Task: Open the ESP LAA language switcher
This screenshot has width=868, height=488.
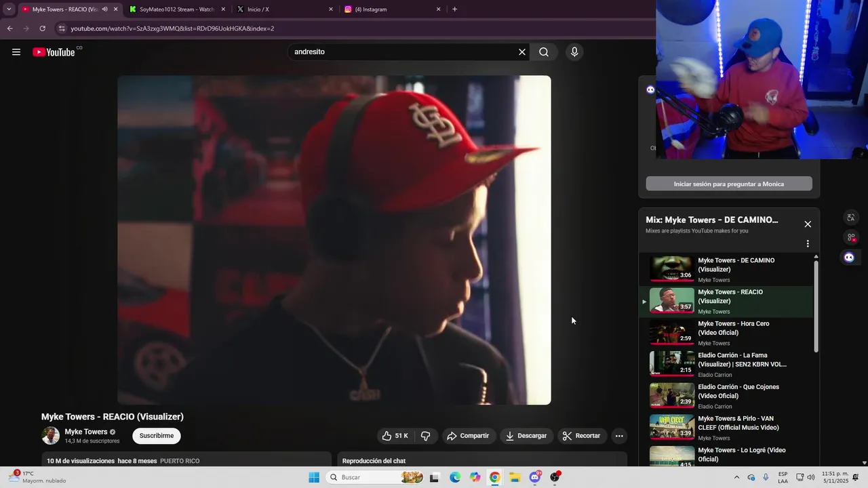Action: point(783,477)
